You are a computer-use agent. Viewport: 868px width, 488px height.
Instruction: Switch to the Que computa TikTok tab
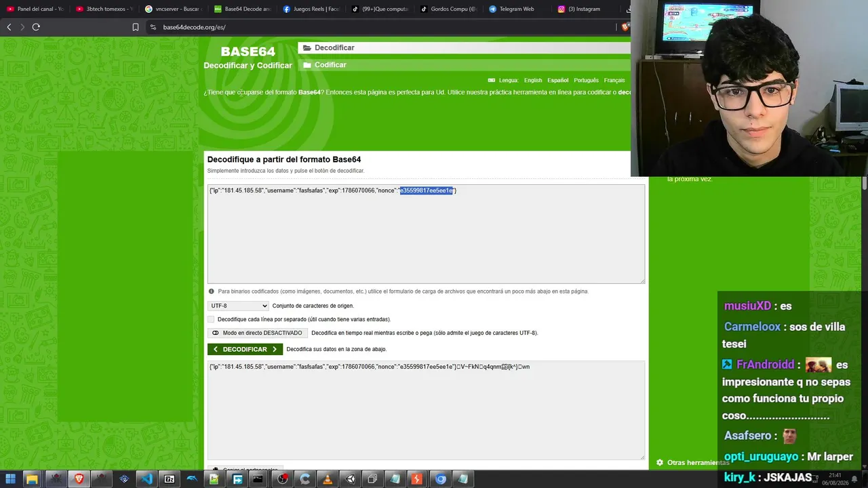(x=379, y=9)
